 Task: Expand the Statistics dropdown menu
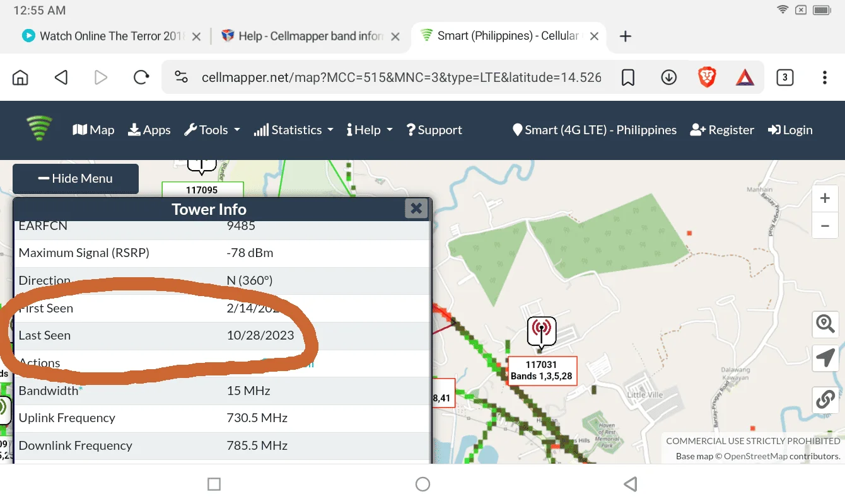(x=293, y=130)
